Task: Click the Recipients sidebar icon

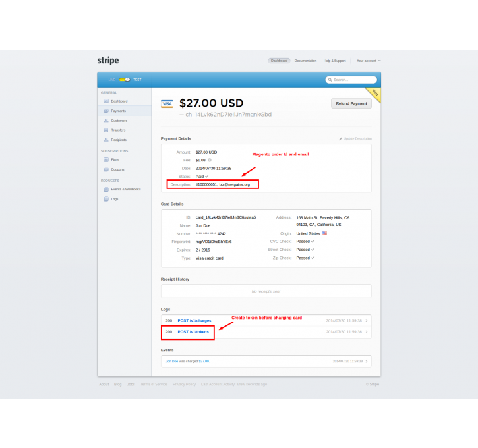Action: click(106, 140)
